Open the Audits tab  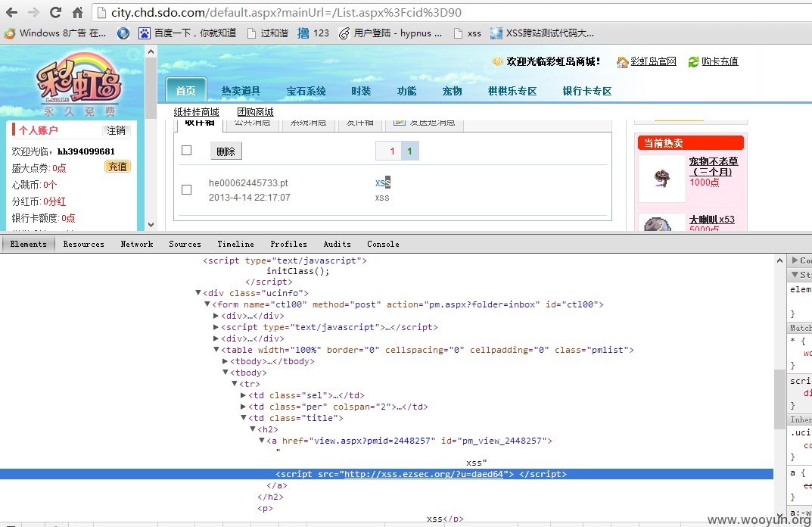(x=337, y=244)
